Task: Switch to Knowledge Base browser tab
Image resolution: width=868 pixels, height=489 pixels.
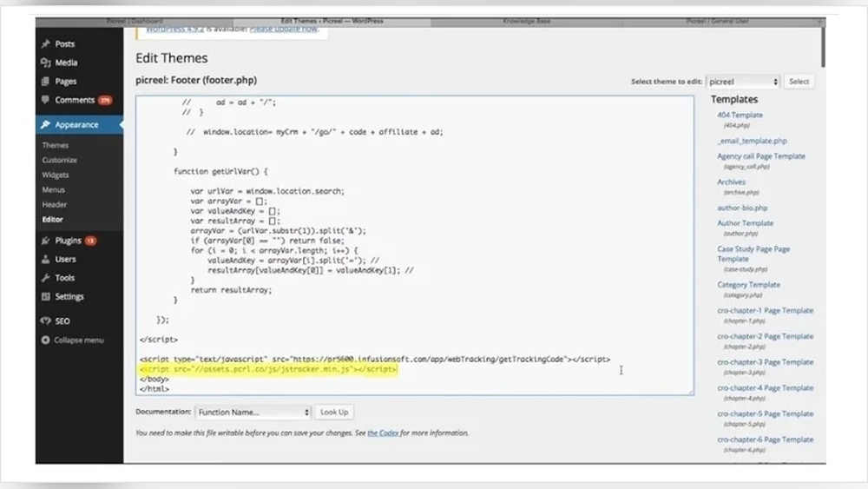Action: tap(527, 21)
